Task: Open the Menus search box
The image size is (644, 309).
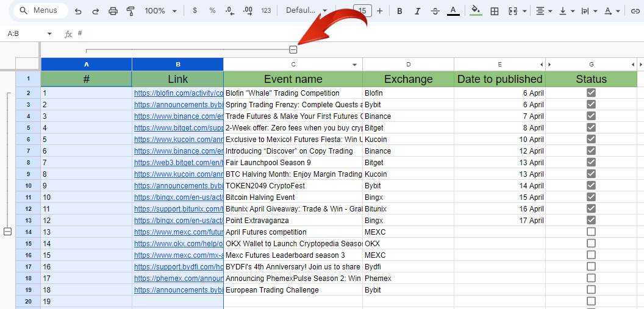Action: coord(40,11)
